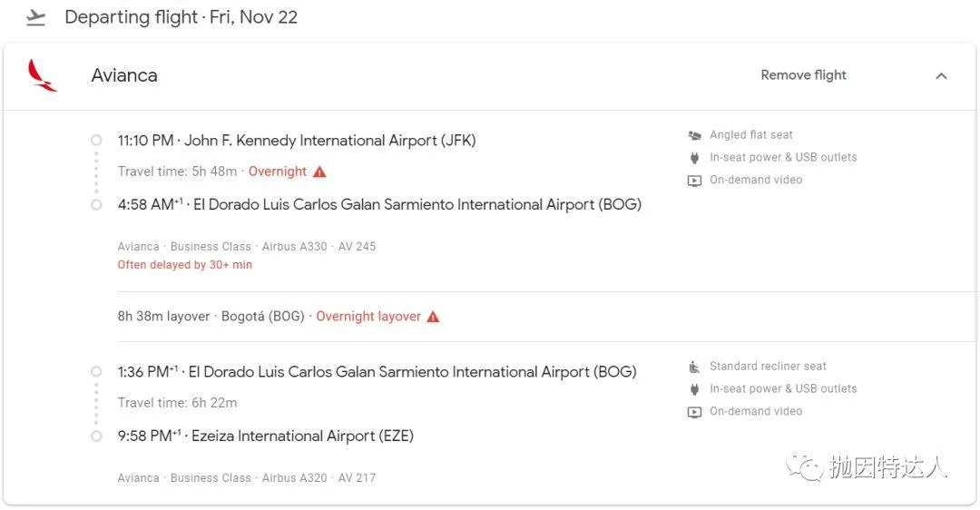Click first leg's in-seat power plug icon
This screenshot has width=980, height=510.
coord(694,158)
